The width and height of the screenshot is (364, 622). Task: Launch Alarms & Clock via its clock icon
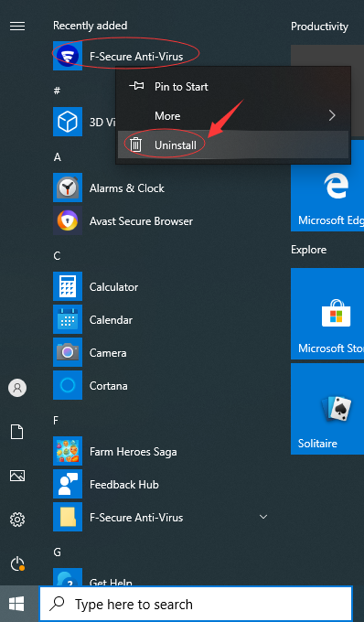pos(68,188)
